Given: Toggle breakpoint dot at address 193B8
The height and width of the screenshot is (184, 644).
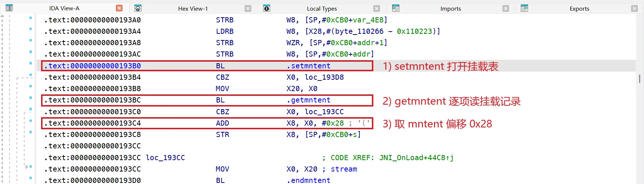Looking at the screenshot, I should click(30, 86).
